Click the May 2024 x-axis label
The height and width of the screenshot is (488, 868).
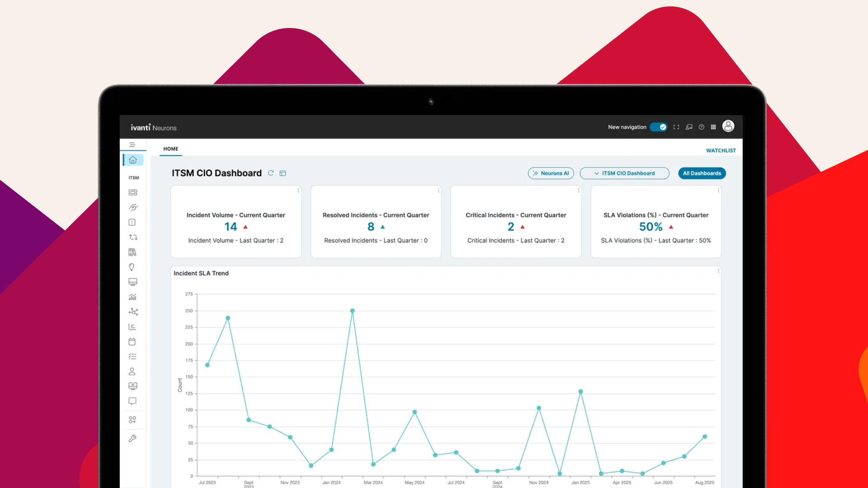pos(415,483)
